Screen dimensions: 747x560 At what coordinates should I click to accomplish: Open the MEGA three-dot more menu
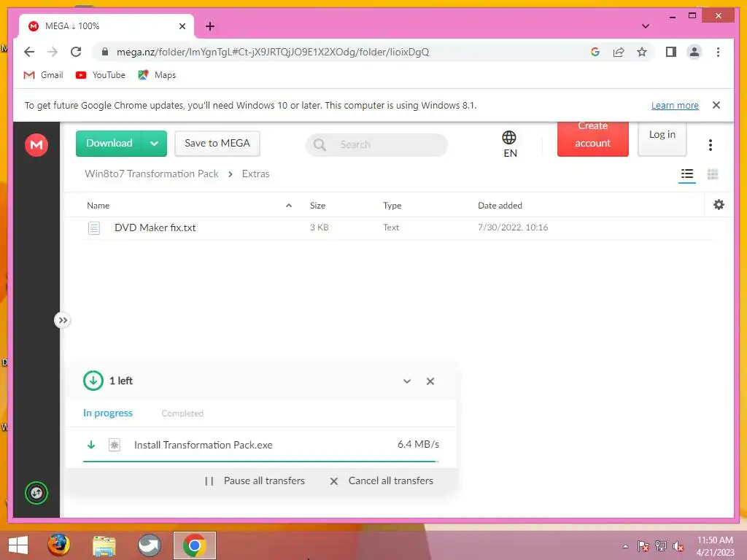tap(711, 145)
